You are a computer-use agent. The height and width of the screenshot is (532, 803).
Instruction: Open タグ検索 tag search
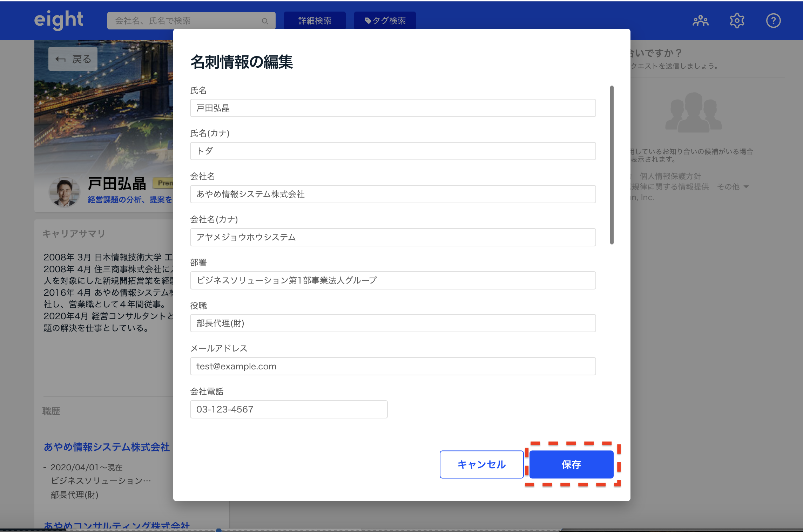tap(385, 21)
